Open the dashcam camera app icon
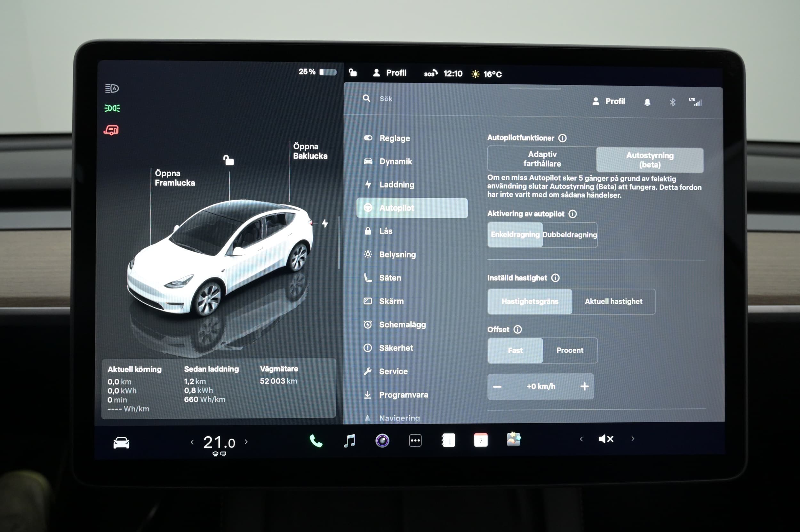The width and height of the screenshot is (800, 532). pyautogui.click(x=382, y=441)
